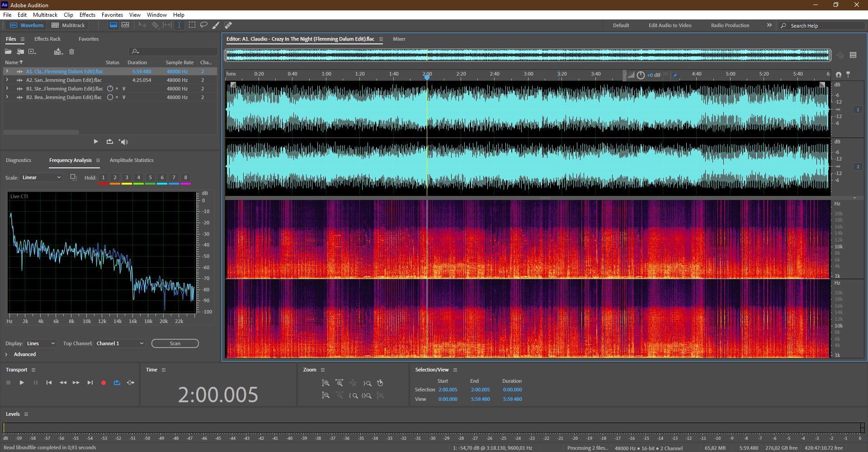Screen dimensions: 868x452
Task: Open the New File dropdown icon
Action: pos(32,52)
